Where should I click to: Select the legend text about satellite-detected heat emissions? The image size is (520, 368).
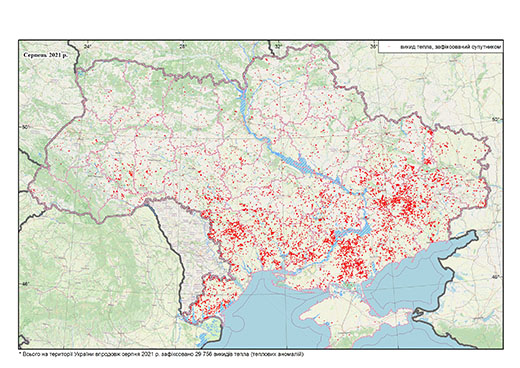point(451,48)
